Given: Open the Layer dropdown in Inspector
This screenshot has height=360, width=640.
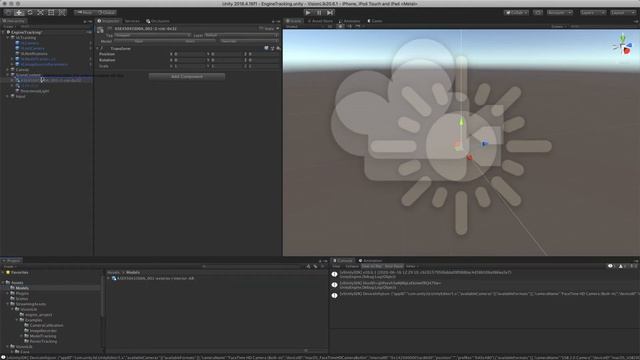Looking at the screenshot, I should 242,35.
